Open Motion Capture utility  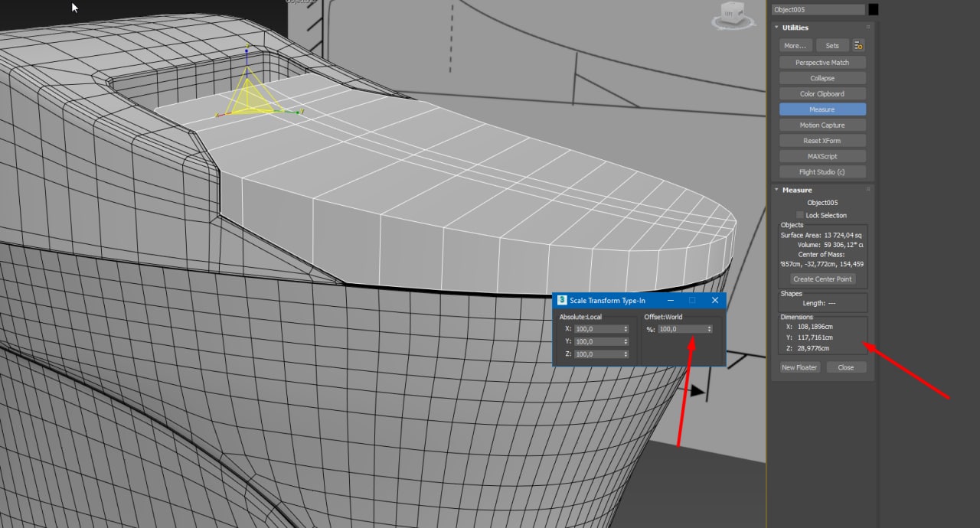click(x=822, y=125)
